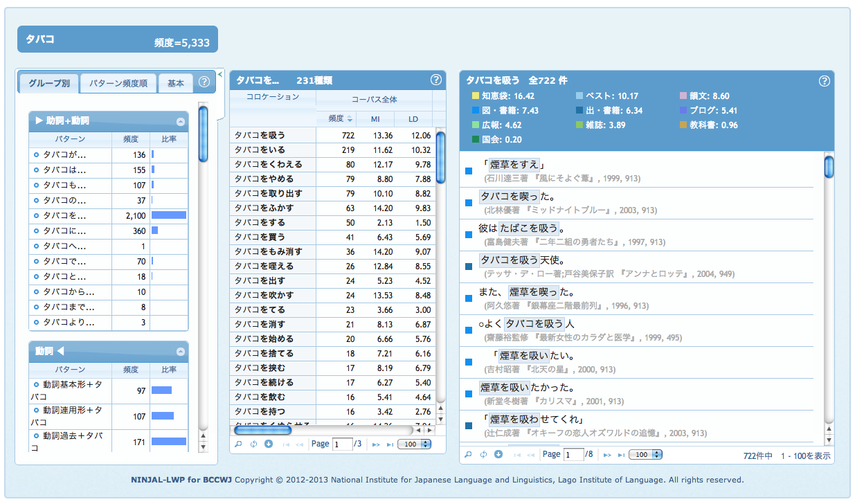855x504 pixels.
Task: Open pattern タバコで…
Action: pos(64,262)
